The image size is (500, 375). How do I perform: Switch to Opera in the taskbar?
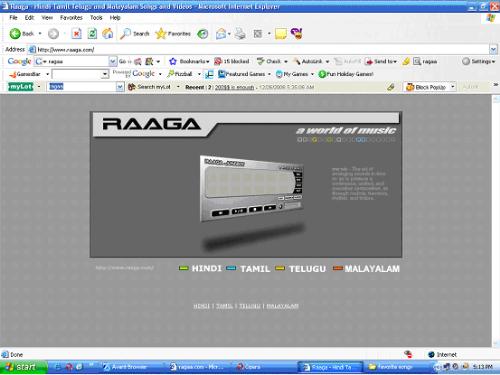(x=252, y=367)
